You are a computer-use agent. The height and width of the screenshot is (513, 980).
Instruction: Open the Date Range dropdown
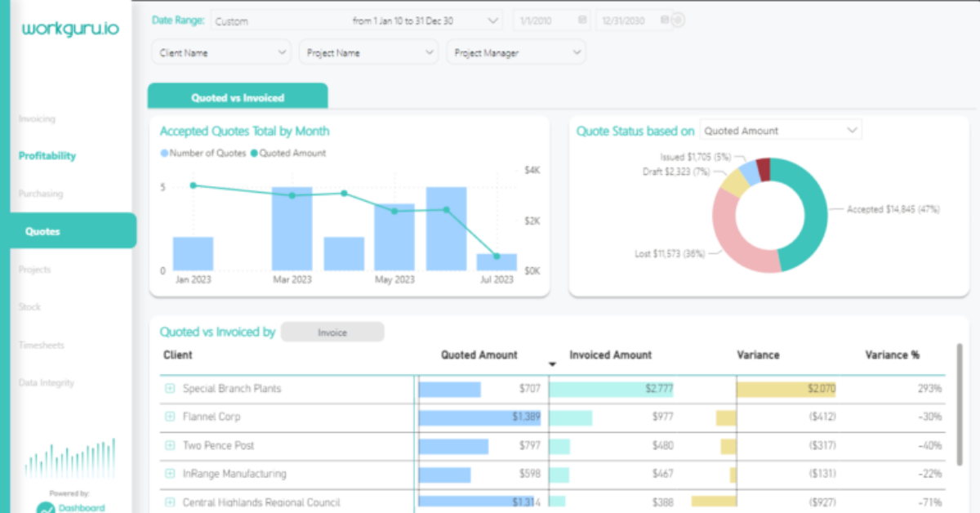click(357, 21)
